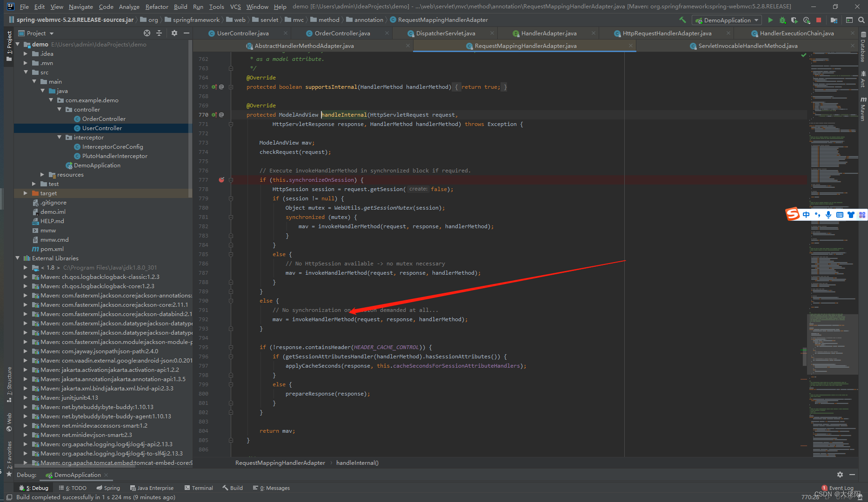Open the Run Anything icon
This screenshot has height=502, width=868.
click(x=849, y=20)
